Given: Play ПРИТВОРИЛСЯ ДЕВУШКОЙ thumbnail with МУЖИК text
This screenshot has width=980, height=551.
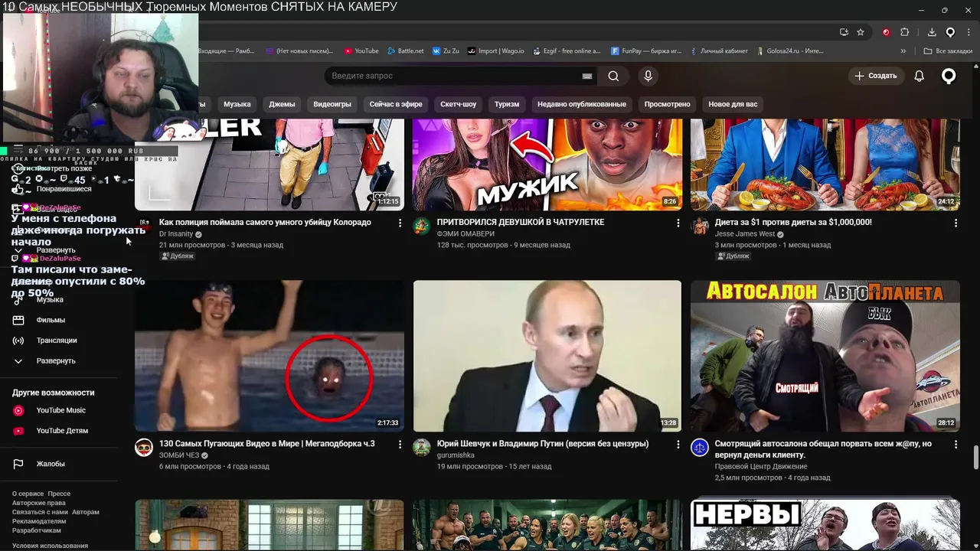Looking at the screenshot, I should 547,165.
